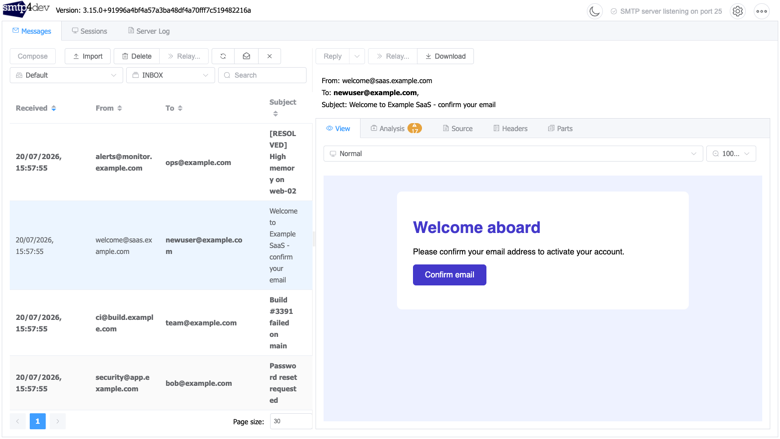Switch to the Sessions tab

point(90,31)
